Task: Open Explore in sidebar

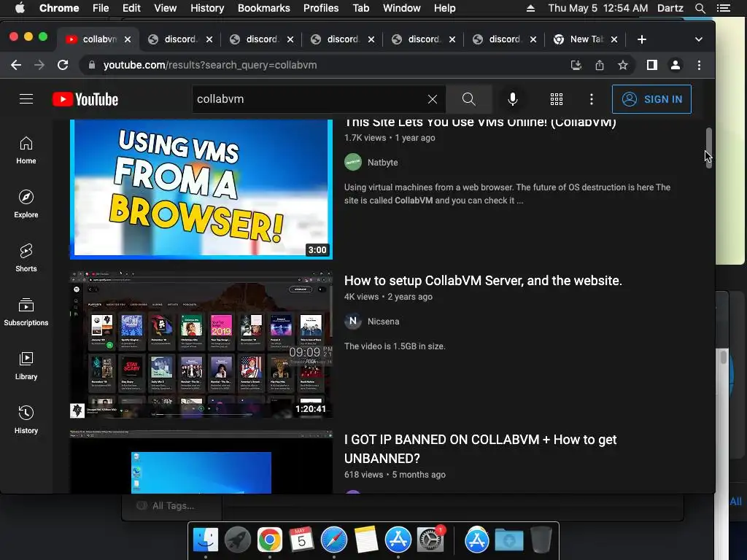Action: (x=26, y=204)
